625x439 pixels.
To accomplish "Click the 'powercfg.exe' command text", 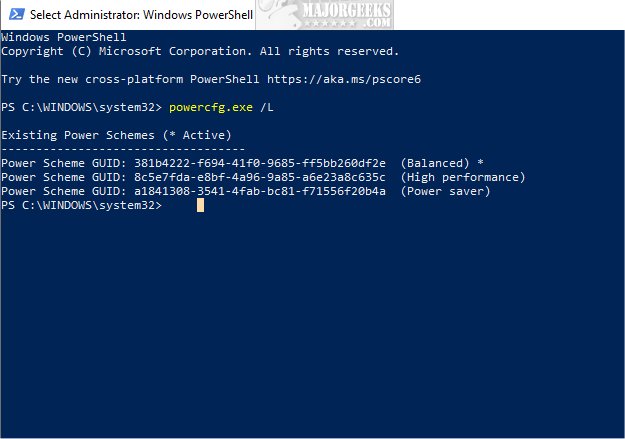I will [x=211, y=107].
